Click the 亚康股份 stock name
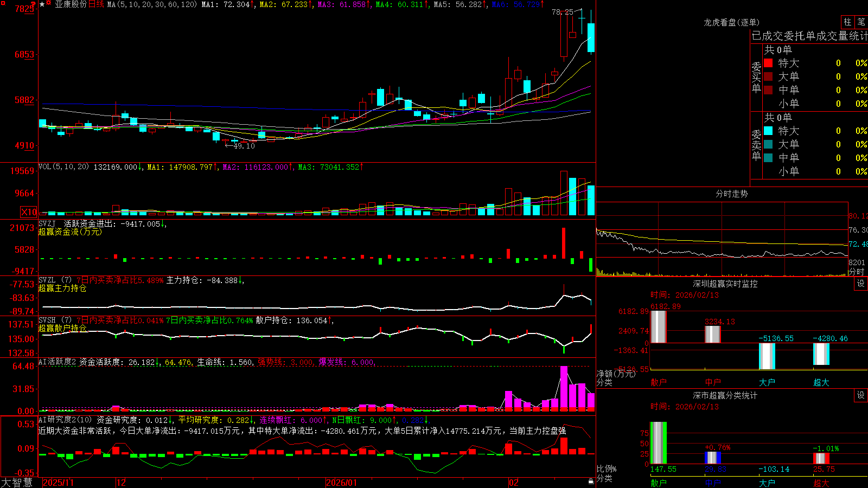Viewport: 868px width, 488px height. tap(71, 4)
